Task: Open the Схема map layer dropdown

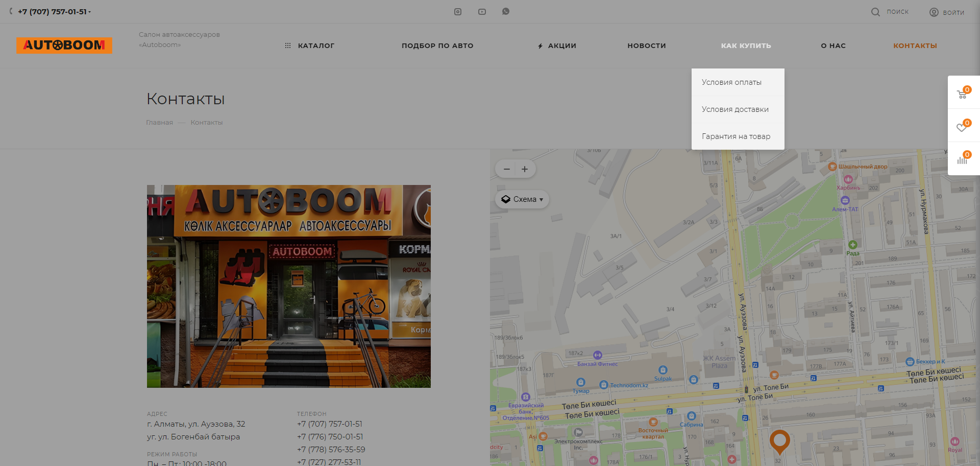Action: tap(522, 199)
